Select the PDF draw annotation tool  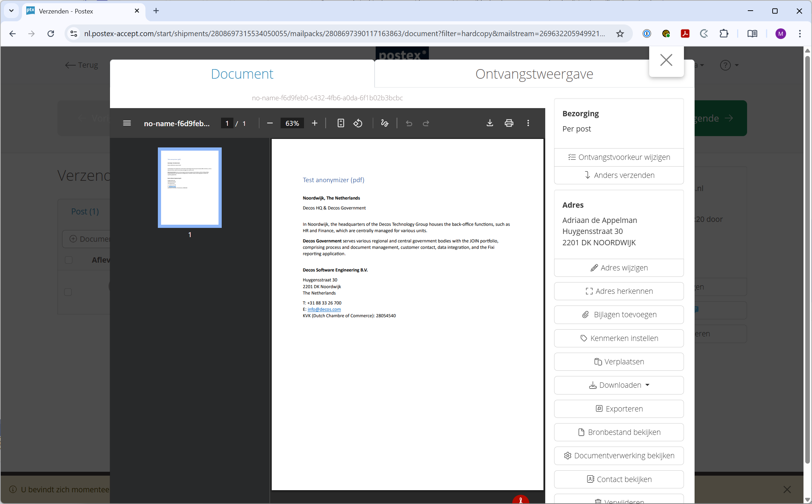click(385, 123)
